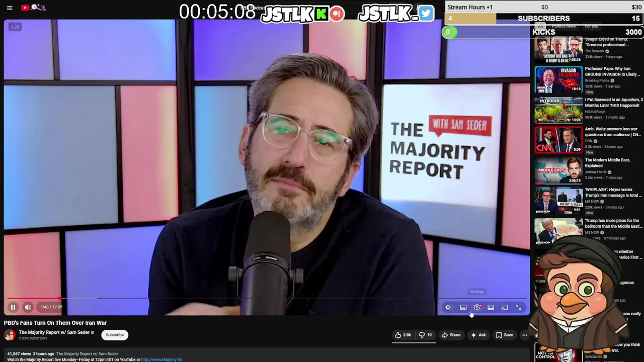Click the SUBSCRIBERS goal progress bar

click(544, 19)
